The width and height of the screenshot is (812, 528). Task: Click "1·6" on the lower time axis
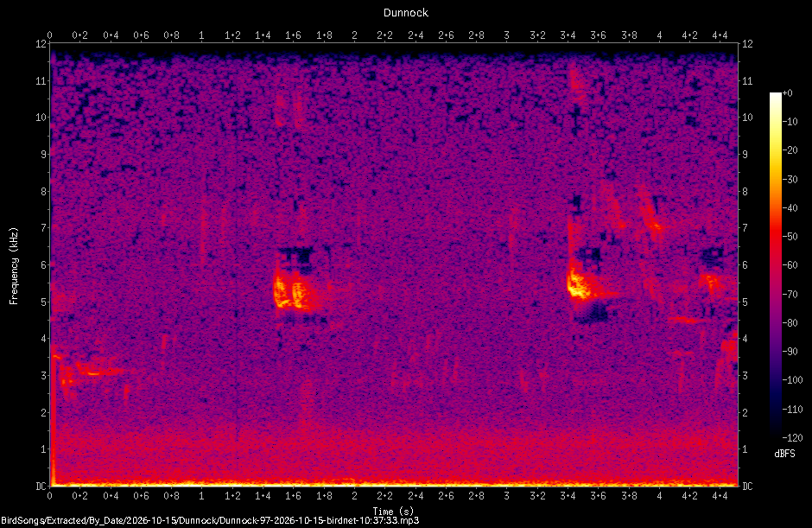pyautogui.click(x=293, y=496)
